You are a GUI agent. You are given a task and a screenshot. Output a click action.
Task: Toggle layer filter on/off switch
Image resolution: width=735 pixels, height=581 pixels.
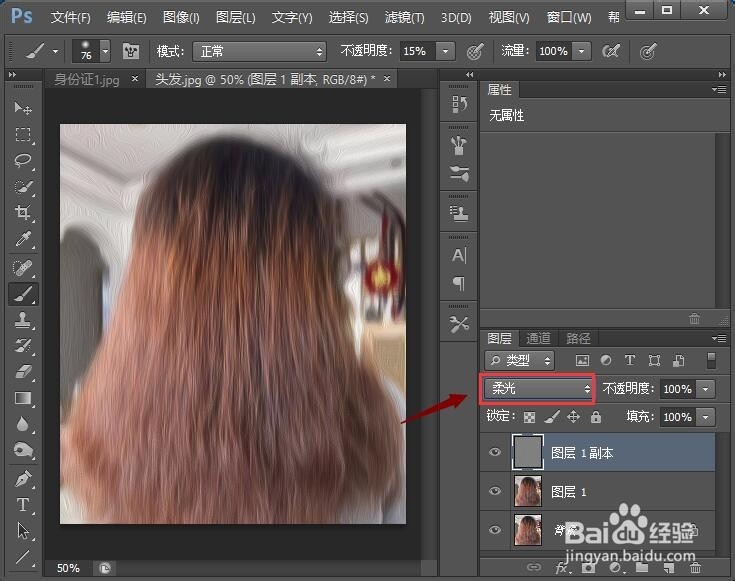[x=711, y=360]
